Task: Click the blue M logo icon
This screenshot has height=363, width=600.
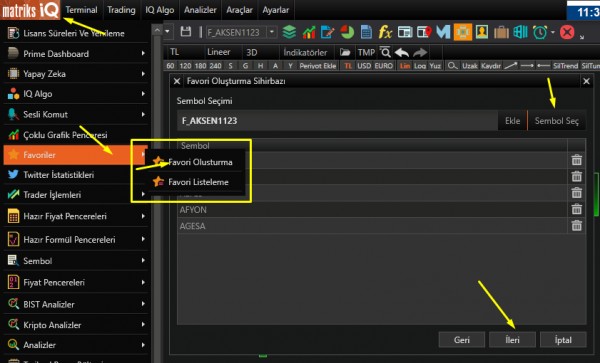Action: pos(443,32)
